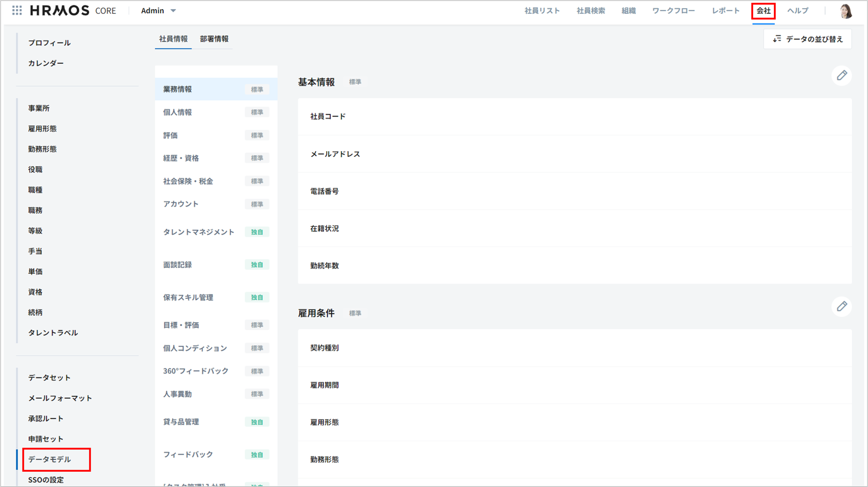Edit 雇用条件 section with pencil icon

pos(842,307)
